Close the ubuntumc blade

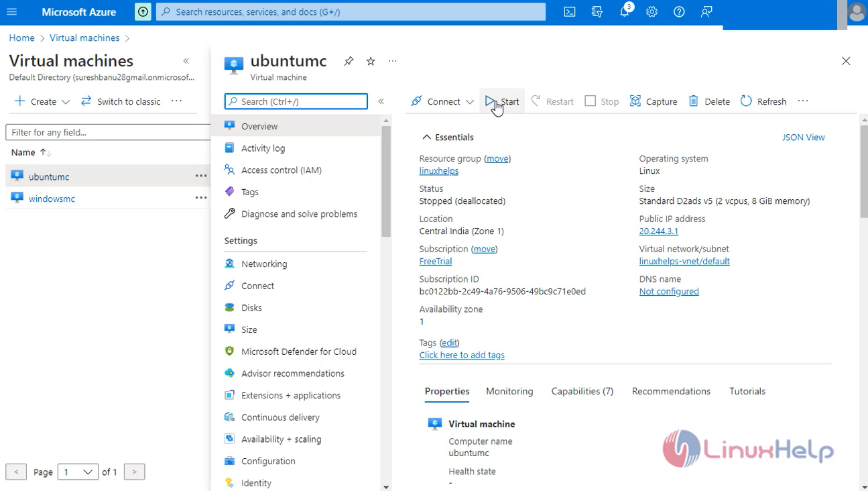[x=846, y=61]
